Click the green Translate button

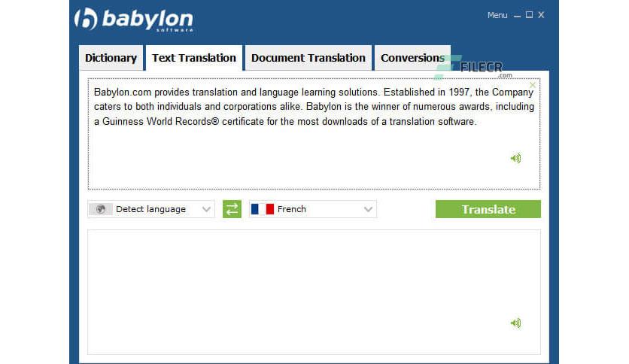point(488,209)
